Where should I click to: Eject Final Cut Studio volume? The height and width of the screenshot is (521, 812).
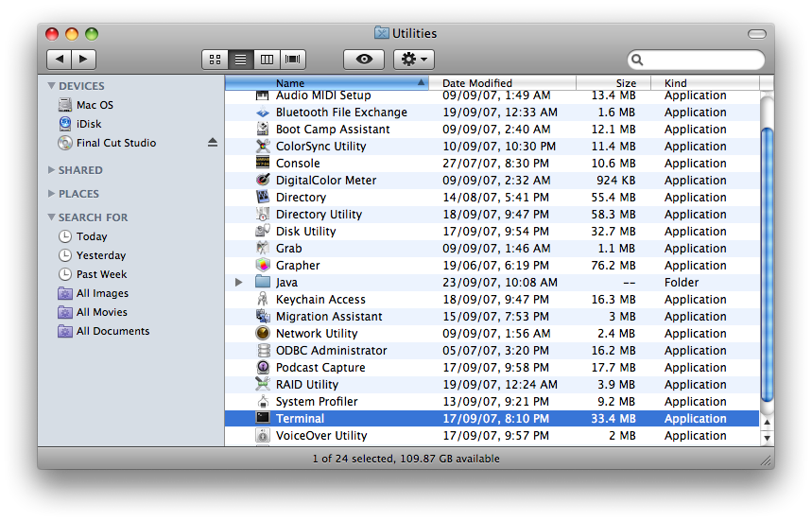[213, 143]
